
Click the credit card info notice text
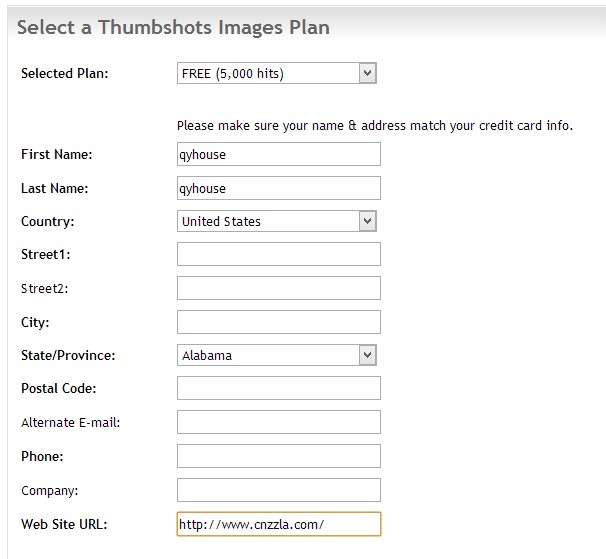[x=374, y=126]
